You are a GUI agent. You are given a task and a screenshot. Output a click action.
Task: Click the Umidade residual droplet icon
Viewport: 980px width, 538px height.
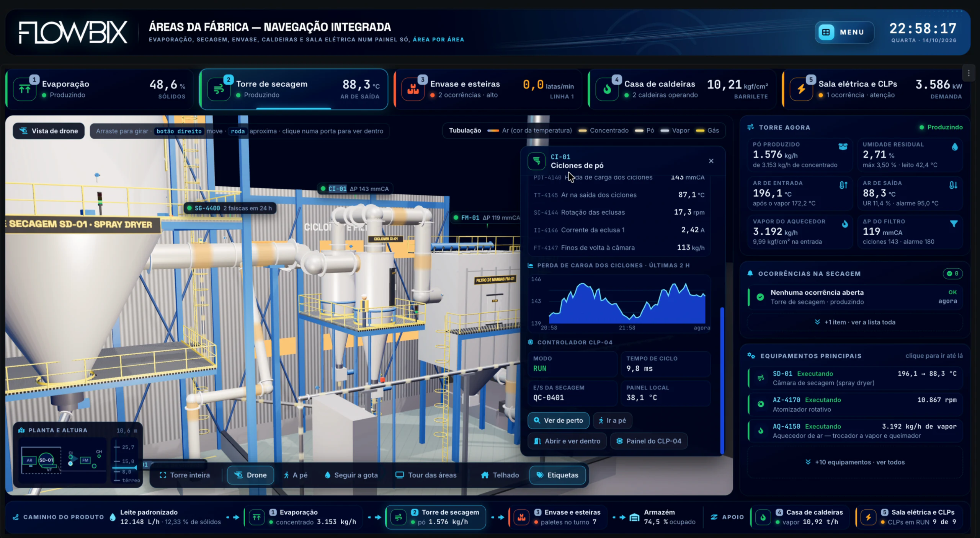955,147
